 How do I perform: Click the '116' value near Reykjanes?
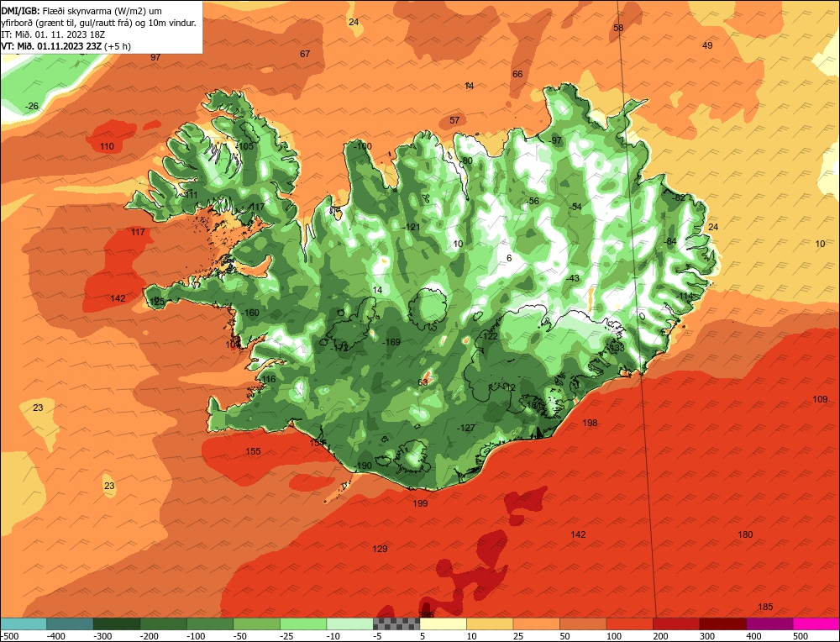pos(269,380)
